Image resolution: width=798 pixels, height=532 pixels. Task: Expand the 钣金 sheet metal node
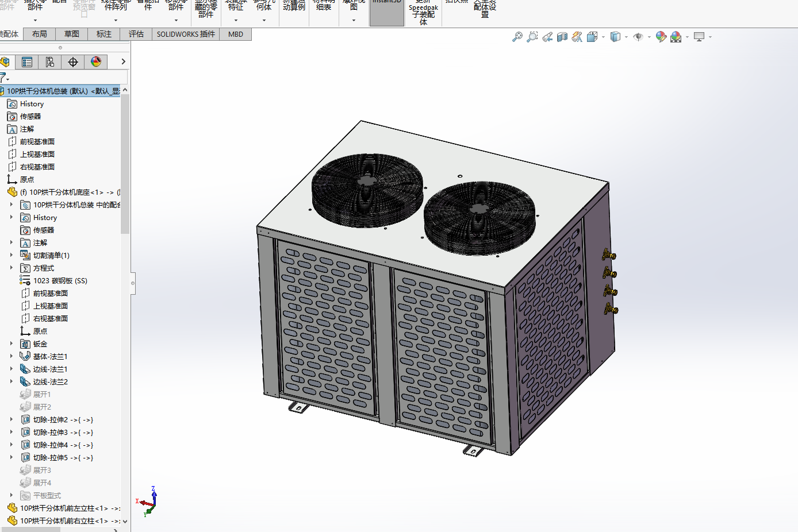11,344
